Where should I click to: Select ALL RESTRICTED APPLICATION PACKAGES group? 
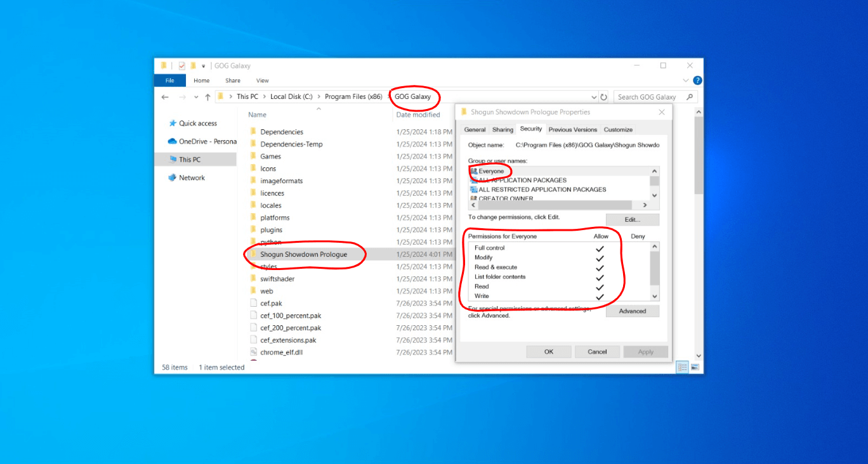pos(542,190)
